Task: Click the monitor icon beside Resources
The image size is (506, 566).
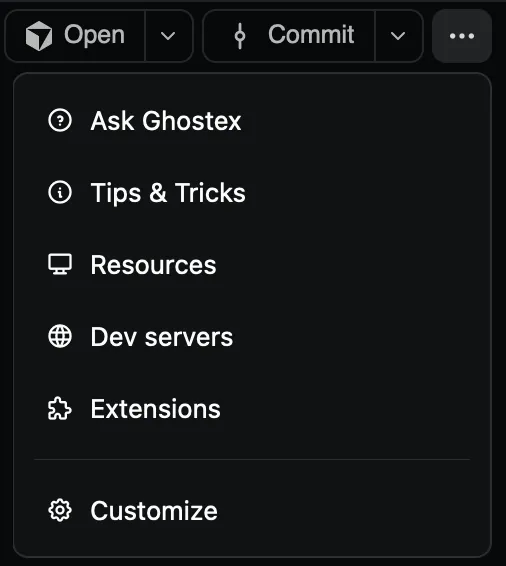Action: click(x=60, y=264)
